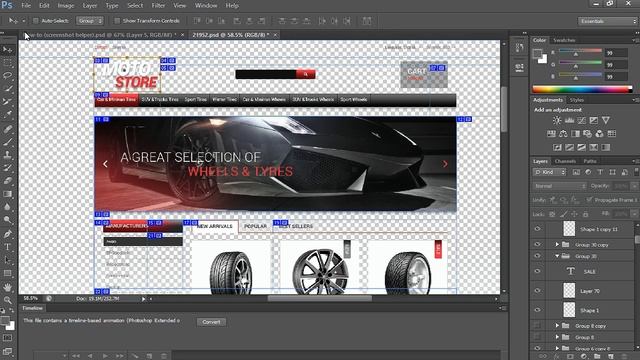Hide the SALE text layer

538,271
